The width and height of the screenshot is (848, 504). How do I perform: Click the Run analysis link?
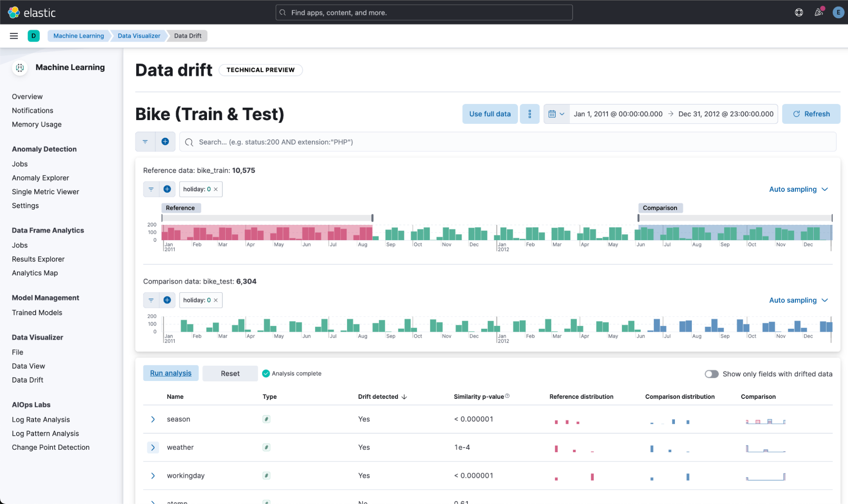coord(171,373)
